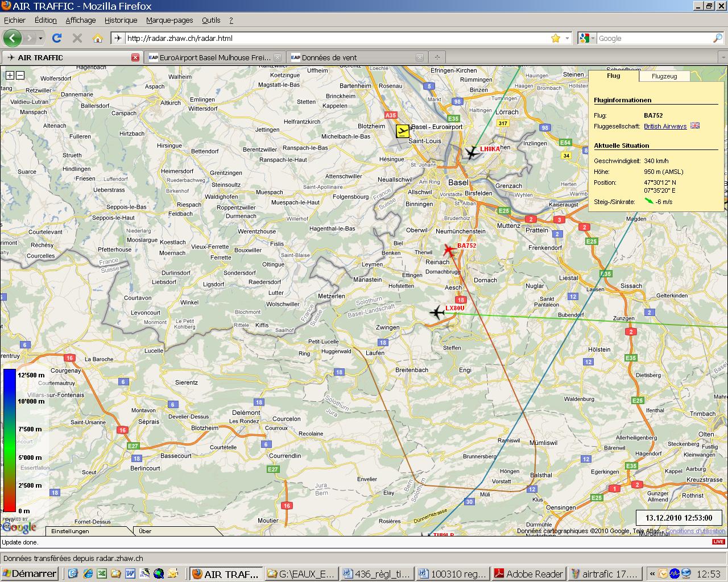Open the British Airways link
728x582 pixels.
coord(665,126)
